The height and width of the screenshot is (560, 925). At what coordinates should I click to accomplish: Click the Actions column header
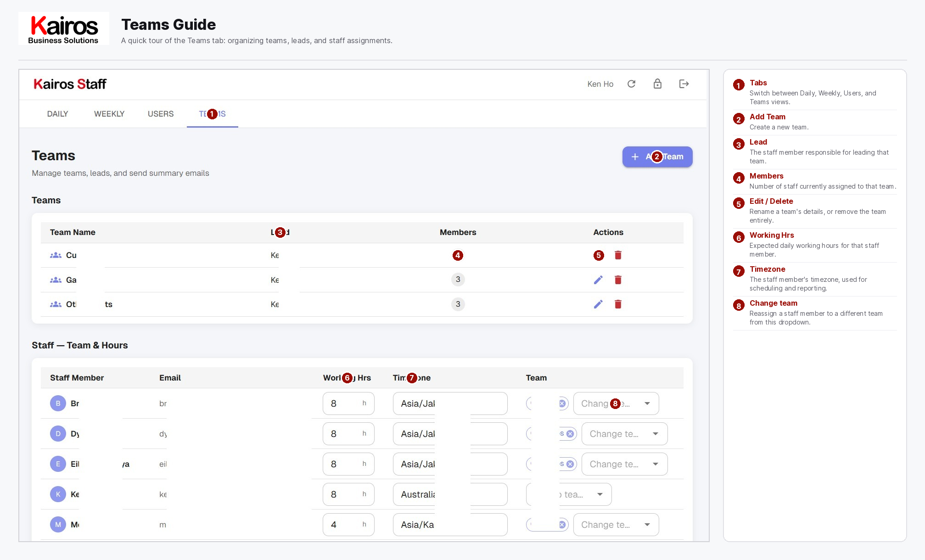tap(608, 232)
